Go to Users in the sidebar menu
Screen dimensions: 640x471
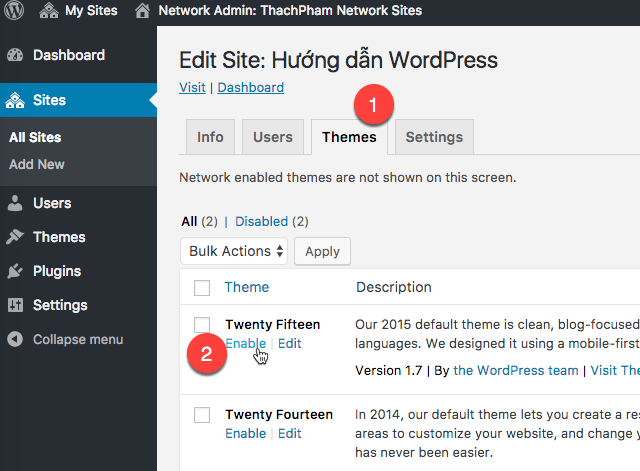(52, 203)
